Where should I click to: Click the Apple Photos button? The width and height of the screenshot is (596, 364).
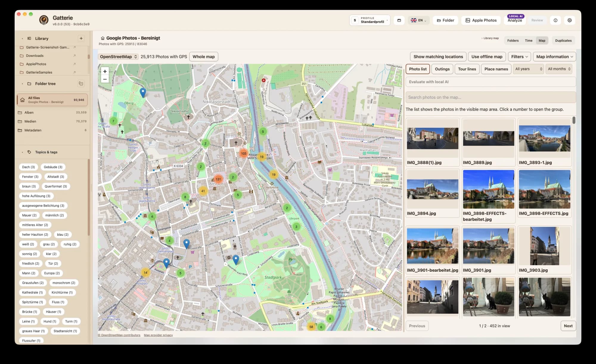pos(481,20)
